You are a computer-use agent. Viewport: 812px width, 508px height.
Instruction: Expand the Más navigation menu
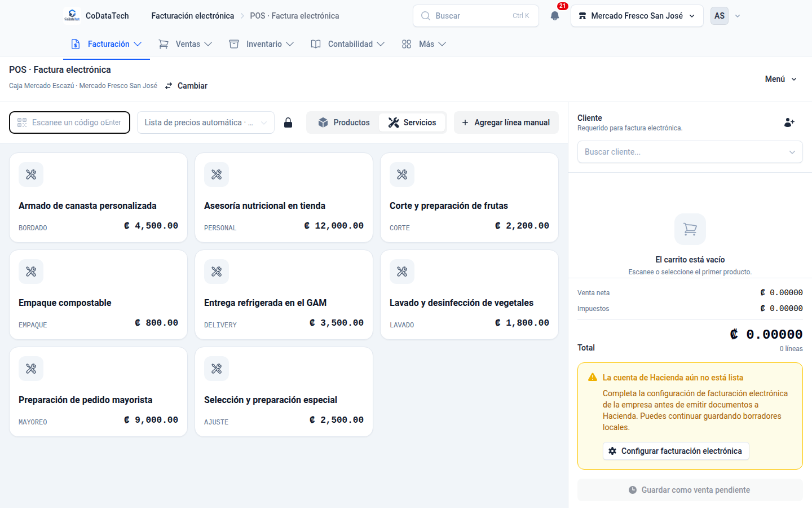tap(423, 44)
